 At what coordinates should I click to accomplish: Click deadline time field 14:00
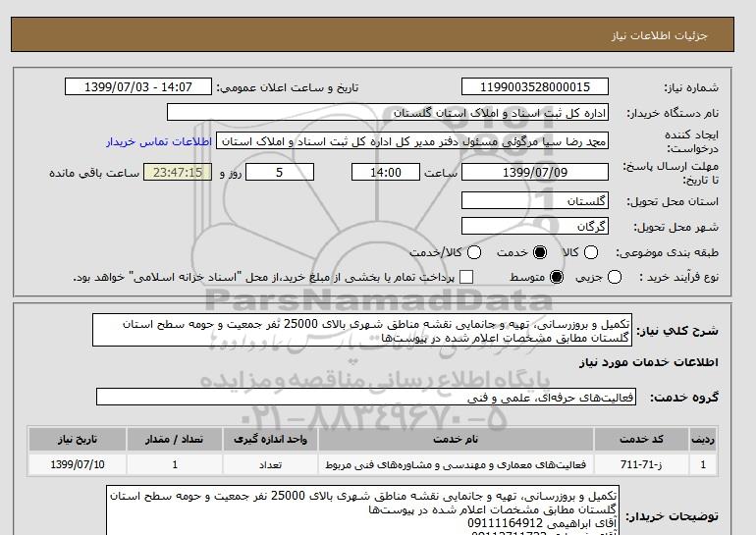coord(386,172)
